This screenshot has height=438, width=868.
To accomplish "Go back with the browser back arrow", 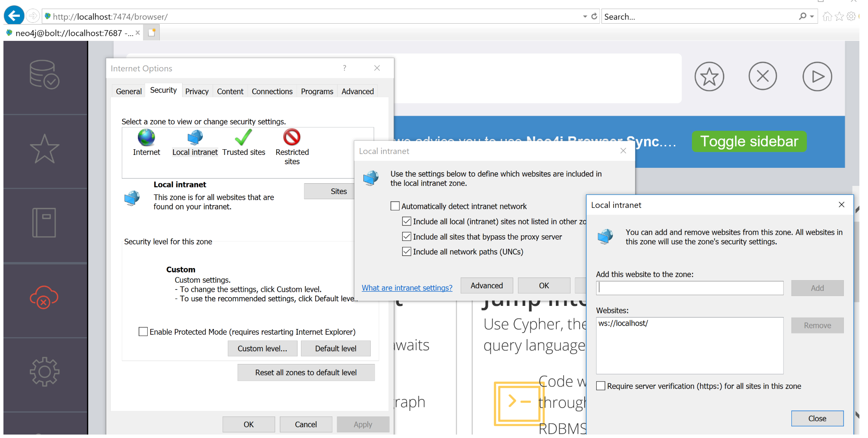I will pyautogui.click(x=14, y=16).
